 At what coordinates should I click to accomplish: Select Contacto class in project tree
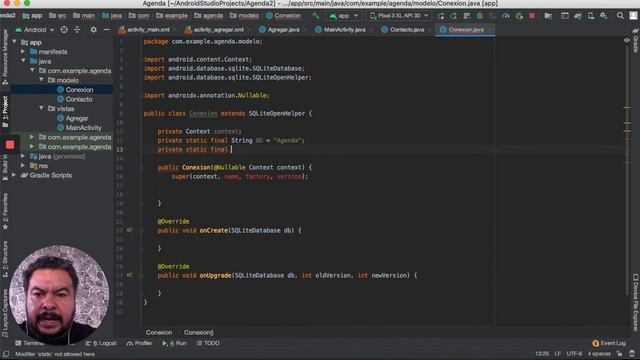click(x=75, y=99)
